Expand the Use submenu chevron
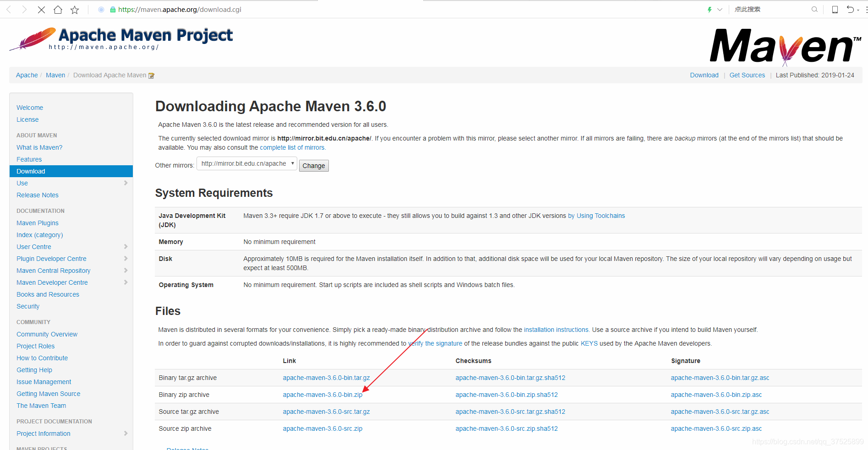The height and width of the screenshot is (450, 868). click(126, 183)
